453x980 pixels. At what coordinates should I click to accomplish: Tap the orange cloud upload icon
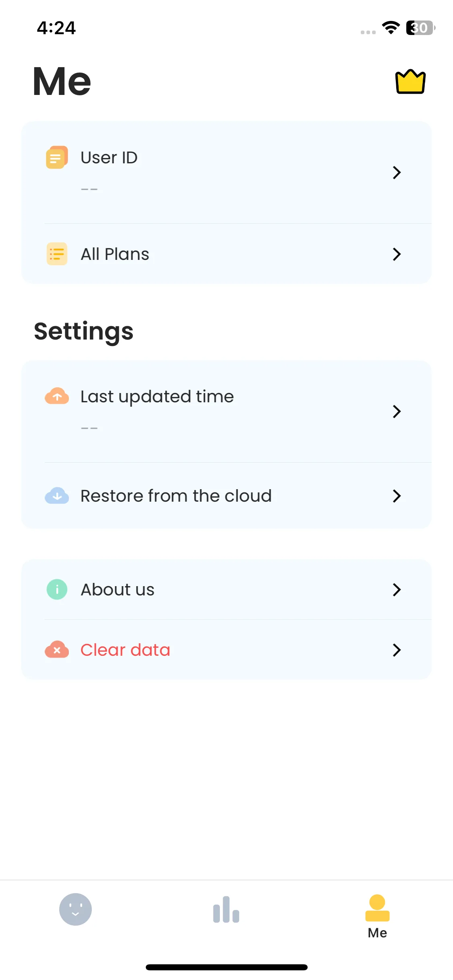57,396
